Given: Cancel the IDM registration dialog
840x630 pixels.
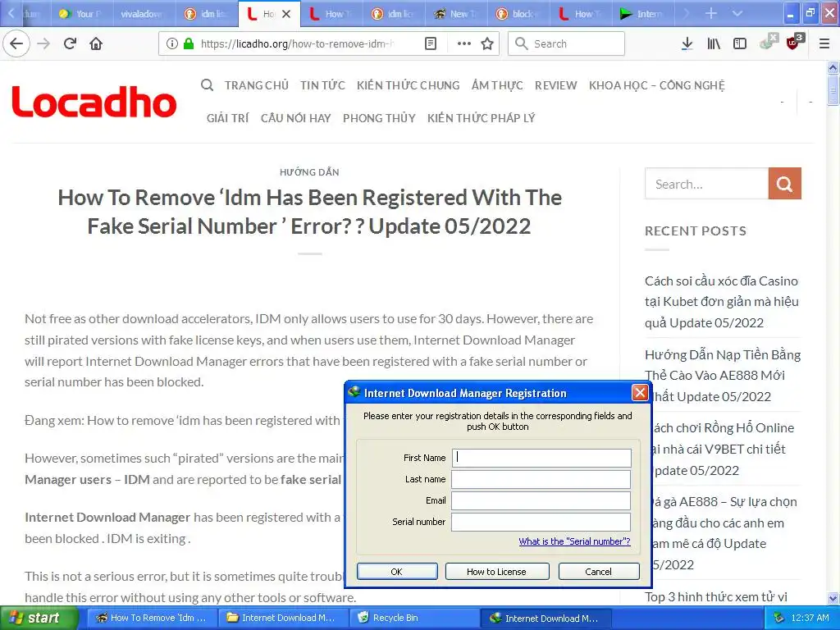Looking at the screenshot, I should [x=598, y=572].
